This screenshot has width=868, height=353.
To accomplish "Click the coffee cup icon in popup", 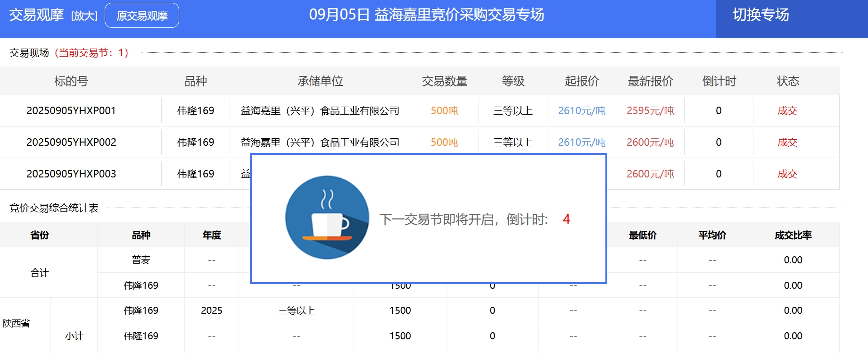I will pos(327,218).
